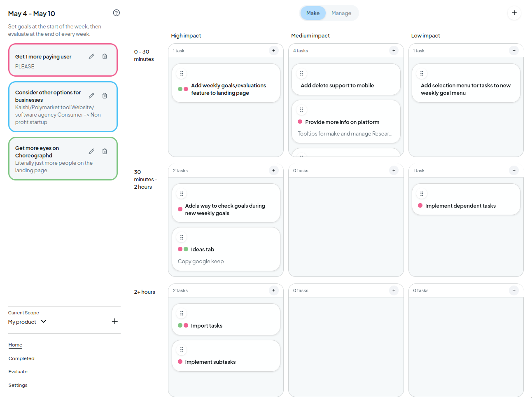Switch to Make mode
This screenshot has width=532, height=398.
313,13
